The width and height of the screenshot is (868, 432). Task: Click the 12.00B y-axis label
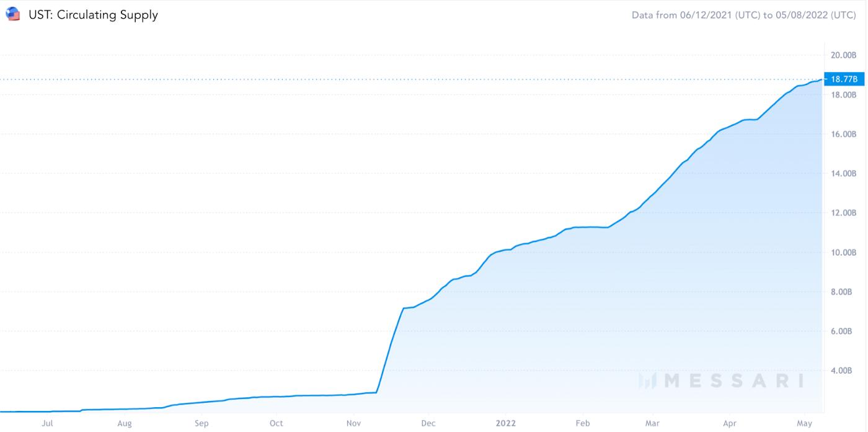pyautogui.click(x=843, y=213)
